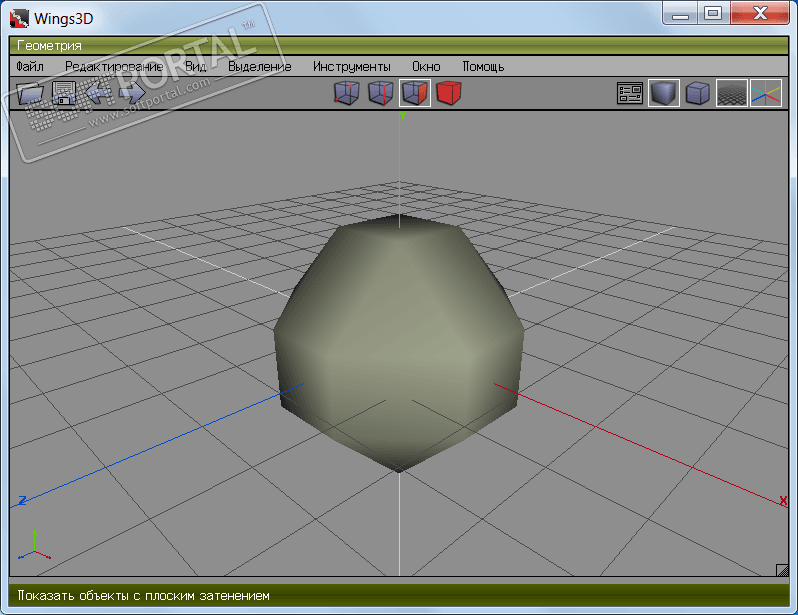Viewport: 798px width, 615px height.
Task: Open a file with the folder icon
Action: 31,93
